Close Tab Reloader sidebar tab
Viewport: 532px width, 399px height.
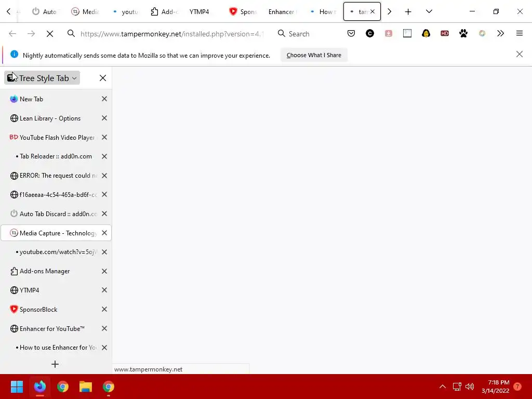(x=104, y=156)
